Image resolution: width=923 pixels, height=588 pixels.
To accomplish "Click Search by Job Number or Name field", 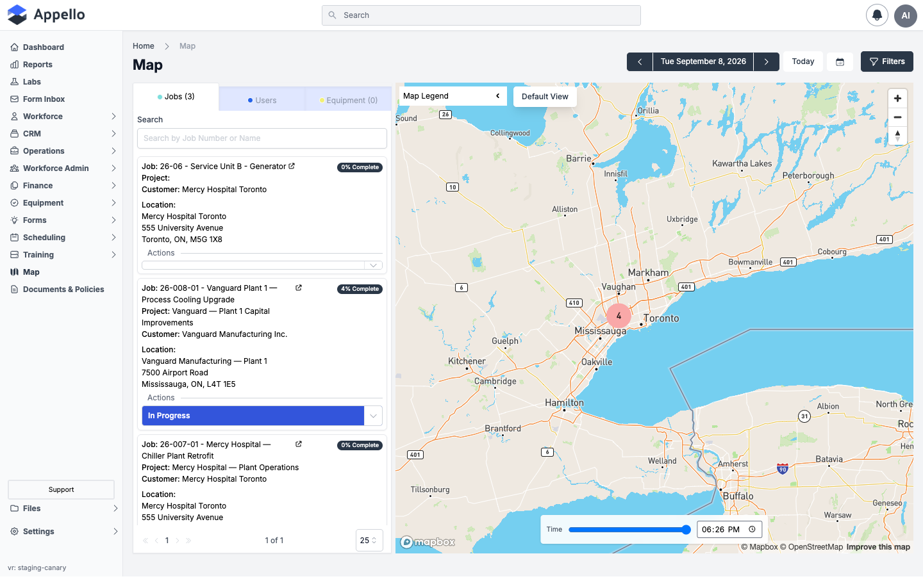I will click(262, 138).
